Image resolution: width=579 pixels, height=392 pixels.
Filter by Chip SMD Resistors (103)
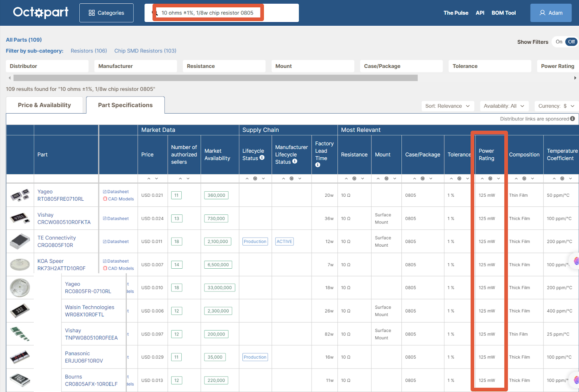click(145, 51)
